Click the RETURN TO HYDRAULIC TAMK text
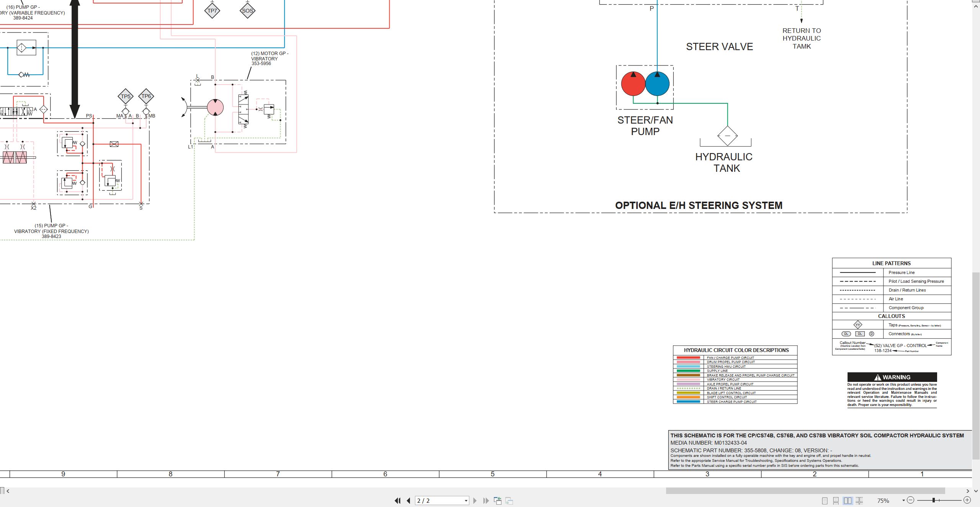Viewport: 980px width, 507px height. 802,38
